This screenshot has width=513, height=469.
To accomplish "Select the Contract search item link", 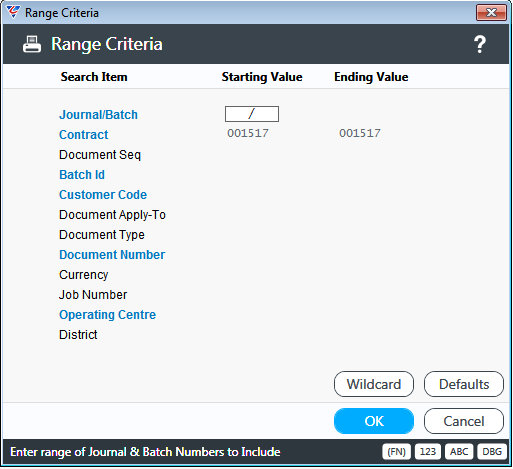I will click(x=84, y=135).
